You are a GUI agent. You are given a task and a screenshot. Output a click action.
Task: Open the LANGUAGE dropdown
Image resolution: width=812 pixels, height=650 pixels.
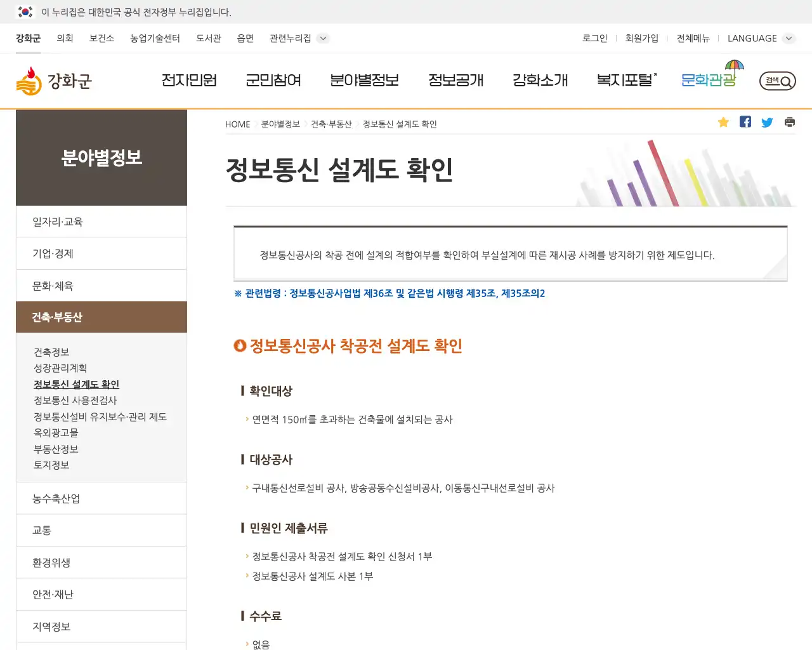759,38
